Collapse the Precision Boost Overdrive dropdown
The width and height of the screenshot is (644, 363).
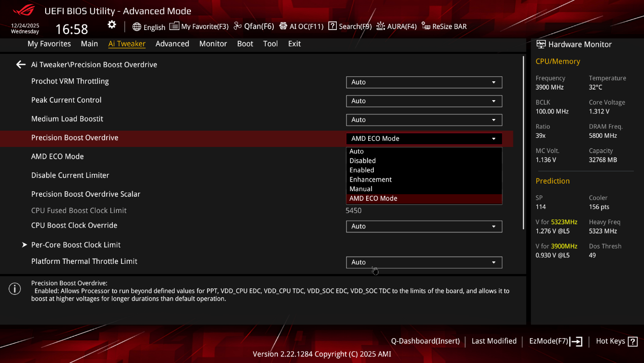click(424, 138)
